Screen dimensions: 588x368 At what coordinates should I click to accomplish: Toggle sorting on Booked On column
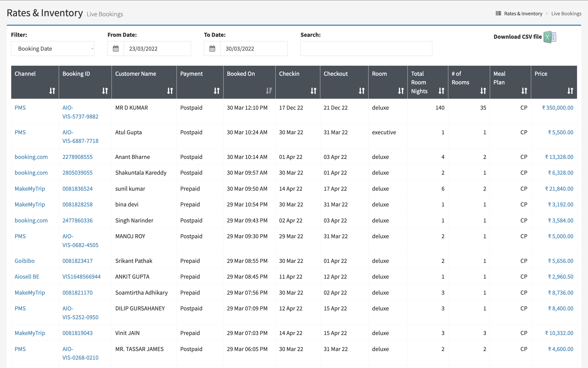[x=269, y=91]
